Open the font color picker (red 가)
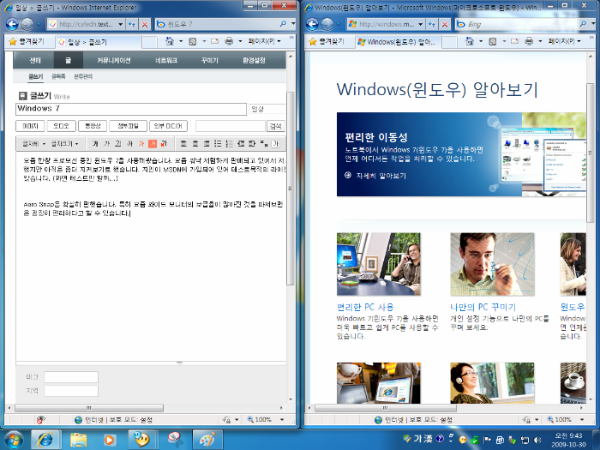 (141, 143)
